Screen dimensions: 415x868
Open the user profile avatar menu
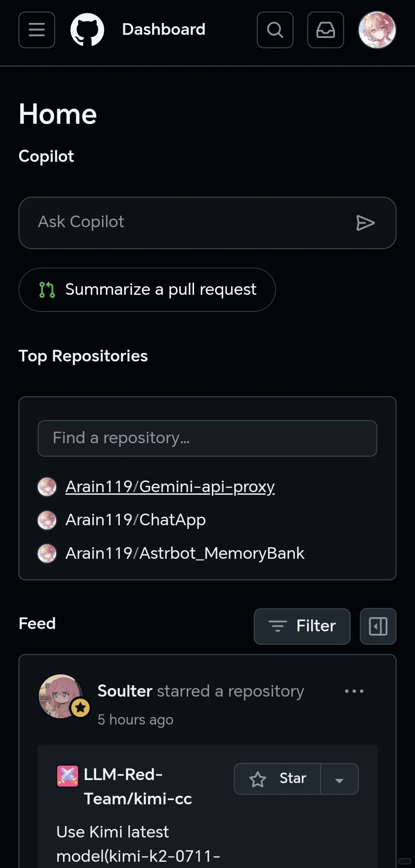click(x=377, y=30)
